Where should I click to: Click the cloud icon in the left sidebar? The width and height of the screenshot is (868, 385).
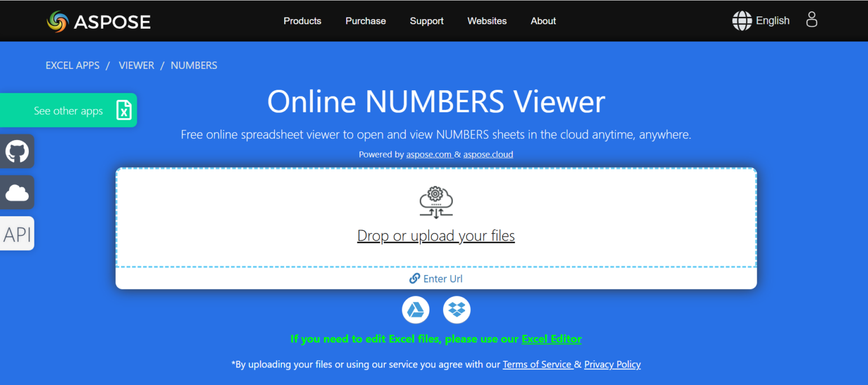(x=17, y=192)
